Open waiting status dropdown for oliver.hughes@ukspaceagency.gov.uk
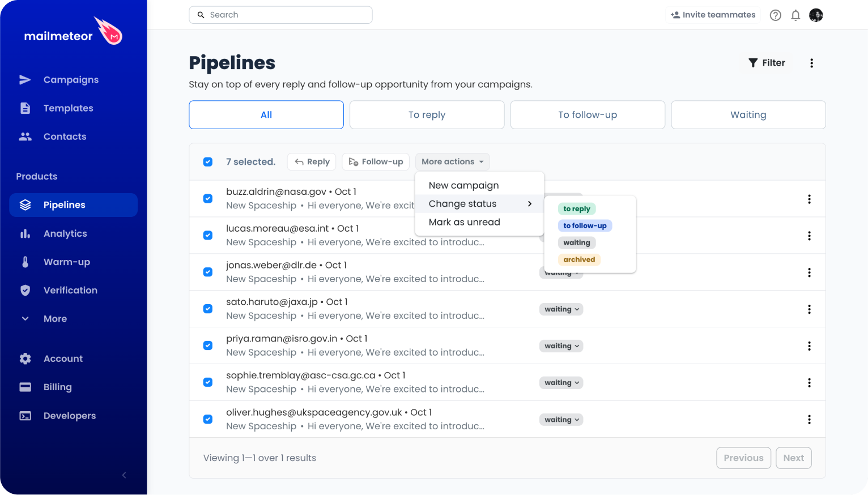868x495 pixels. [x=561, y=420]
